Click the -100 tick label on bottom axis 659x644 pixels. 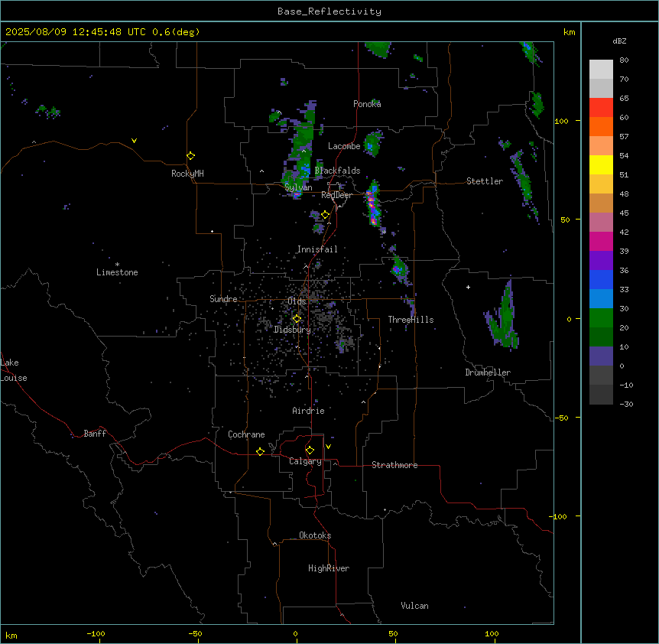click(x=96, y=633)
